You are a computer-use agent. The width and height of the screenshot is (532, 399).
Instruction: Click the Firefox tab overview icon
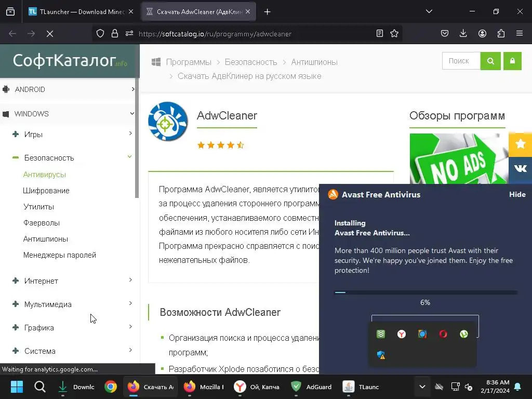click(x=10, y=12)
